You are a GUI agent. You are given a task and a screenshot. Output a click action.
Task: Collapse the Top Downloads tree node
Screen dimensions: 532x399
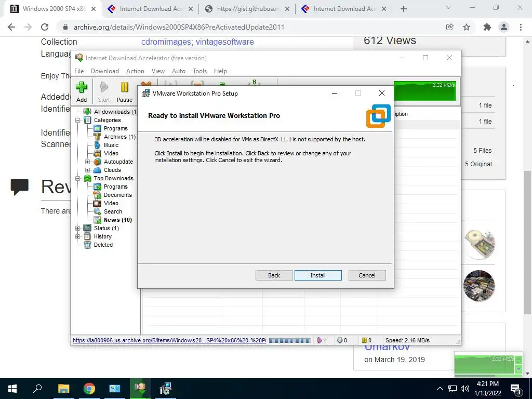point(78,178)
